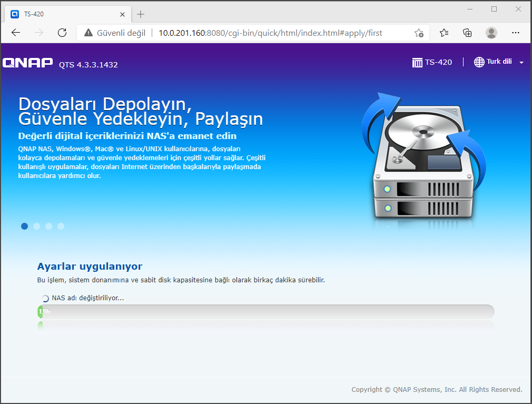The image size is (532, 404).
Task: Click the globe language icon
Action: point(479,62)
